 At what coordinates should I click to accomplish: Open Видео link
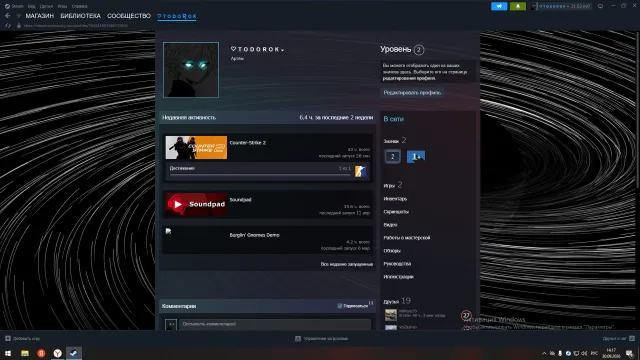pos(390,225)
